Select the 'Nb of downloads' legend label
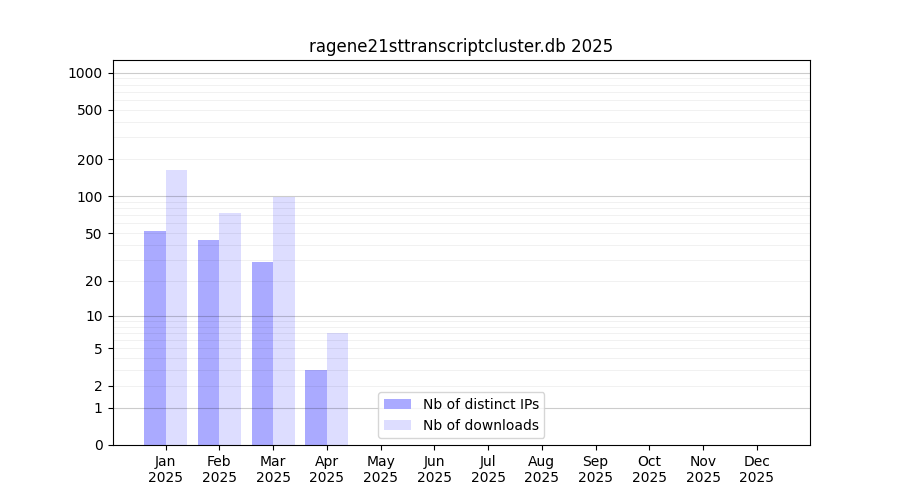 (480, 425)
